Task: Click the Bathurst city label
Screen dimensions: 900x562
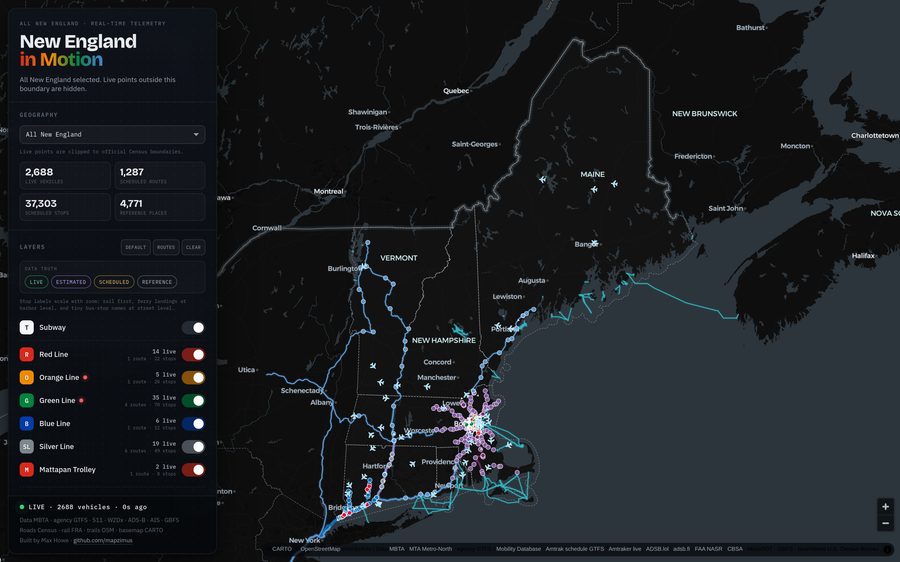Action: tap(750, 28)
